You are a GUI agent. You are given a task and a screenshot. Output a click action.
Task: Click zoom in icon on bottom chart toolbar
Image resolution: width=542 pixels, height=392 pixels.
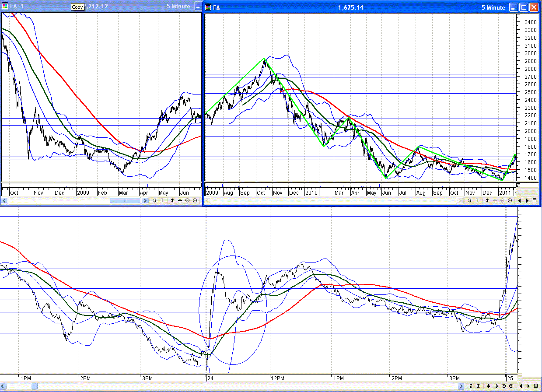pyautogui.click(x=511, y=386)
